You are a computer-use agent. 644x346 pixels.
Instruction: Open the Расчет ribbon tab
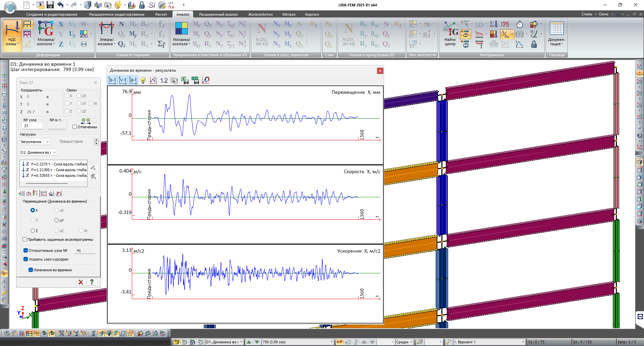[161, 14]
